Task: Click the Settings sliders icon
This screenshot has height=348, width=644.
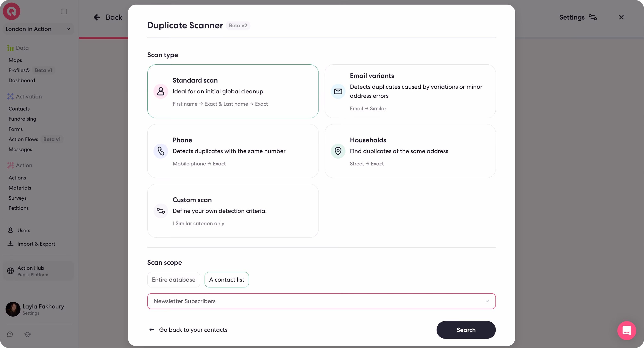Action: pos(593,17)
